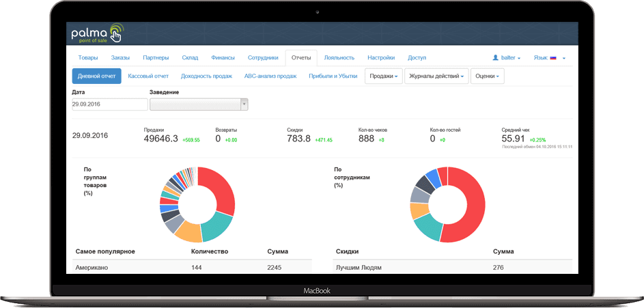The image size is (644, 308).
Task: Click the teal segment of the employees chart
Action: click(x=428, y=227)
